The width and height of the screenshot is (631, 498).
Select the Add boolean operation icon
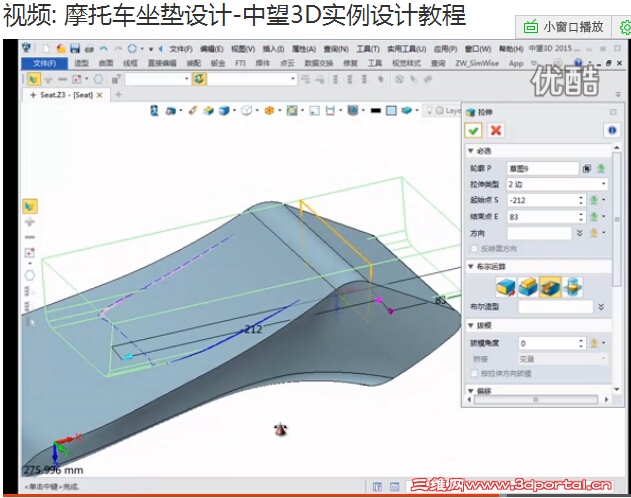point(528,287)
